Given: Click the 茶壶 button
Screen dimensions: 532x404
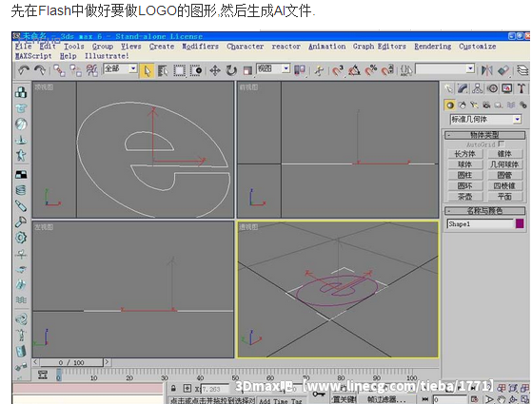Looking at the screenshot, I should click(465, 196).
